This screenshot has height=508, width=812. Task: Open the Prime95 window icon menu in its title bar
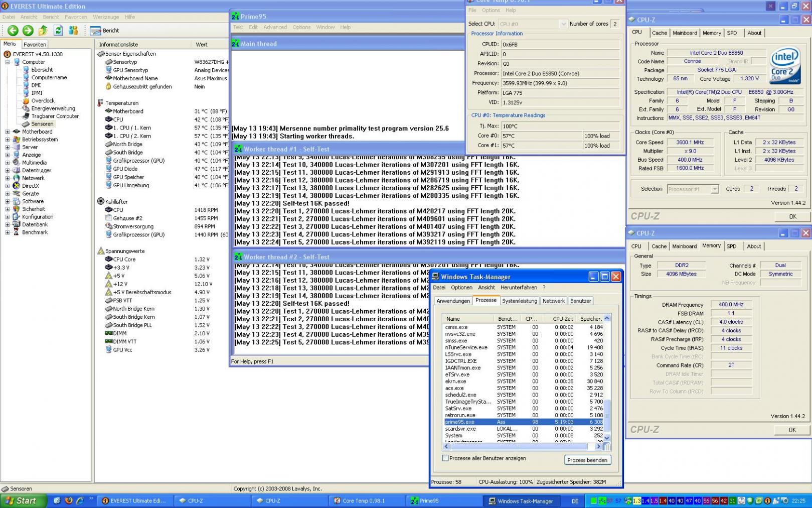click(x=235, y=17)
